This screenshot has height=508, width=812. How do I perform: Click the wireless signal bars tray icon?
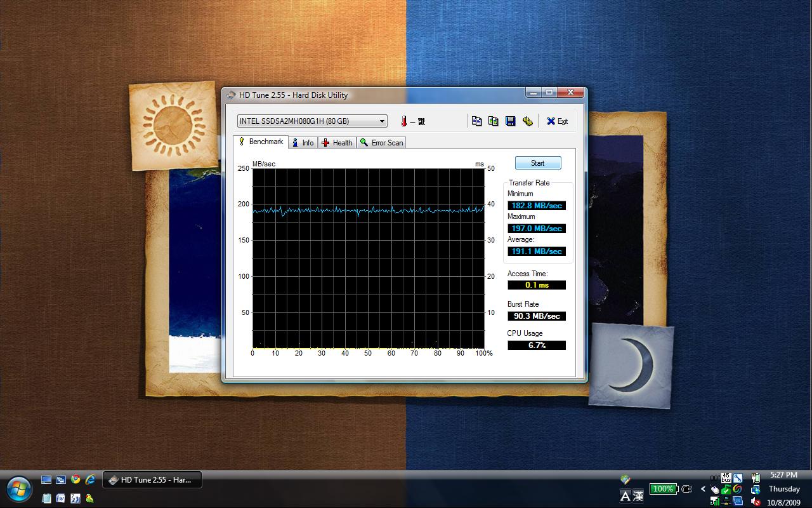coord(715,501)
